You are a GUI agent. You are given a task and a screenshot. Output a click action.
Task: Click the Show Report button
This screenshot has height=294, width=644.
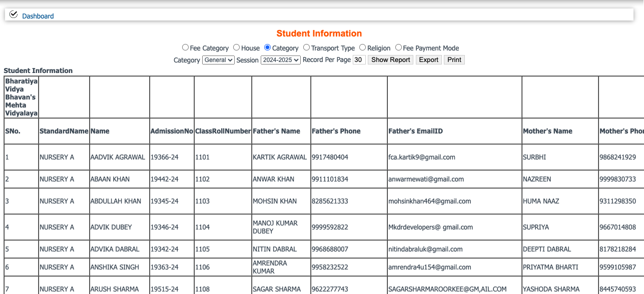(x=391, y=60)
